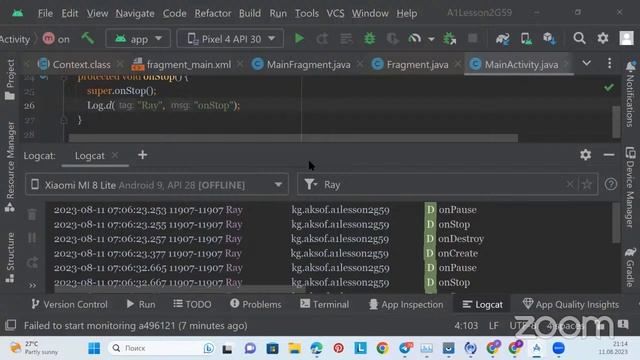Pause Logcat output
The height and width of the screenshot is (360, 640).
(32, 238)
